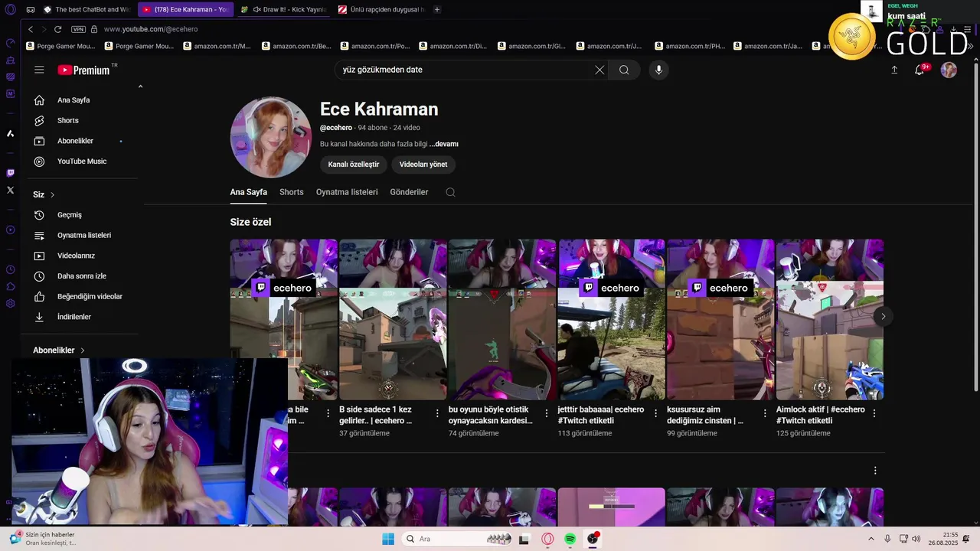Open Twitch from the Opera sidebar

pyautogui.click(x=10, y=173)
